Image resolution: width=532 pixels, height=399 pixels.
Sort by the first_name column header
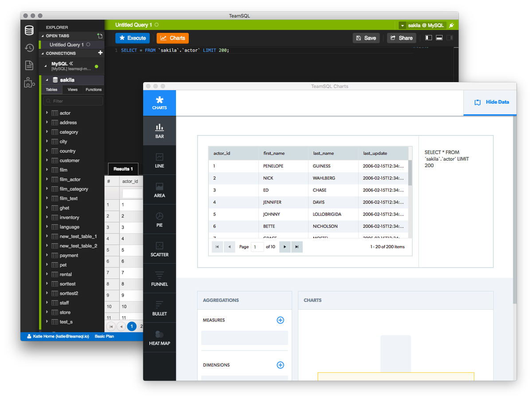coord(283,153)
